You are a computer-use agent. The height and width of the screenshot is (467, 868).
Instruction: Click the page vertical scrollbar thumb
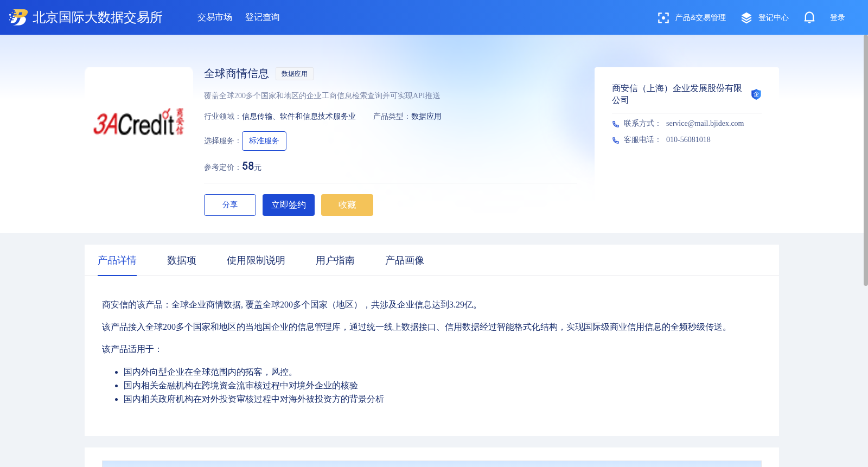[866, 160]
